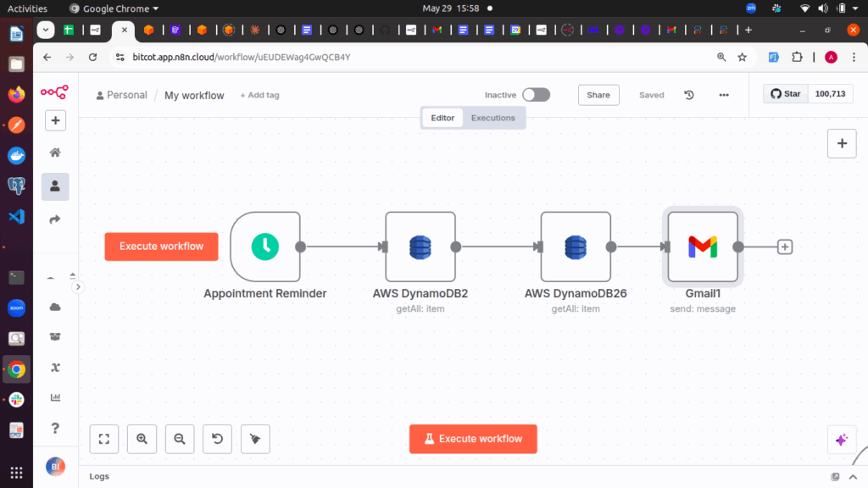Open the Appointment Reminder schedule trigger node
Screen dimensions: 868x488
click(x=265, y=247)
